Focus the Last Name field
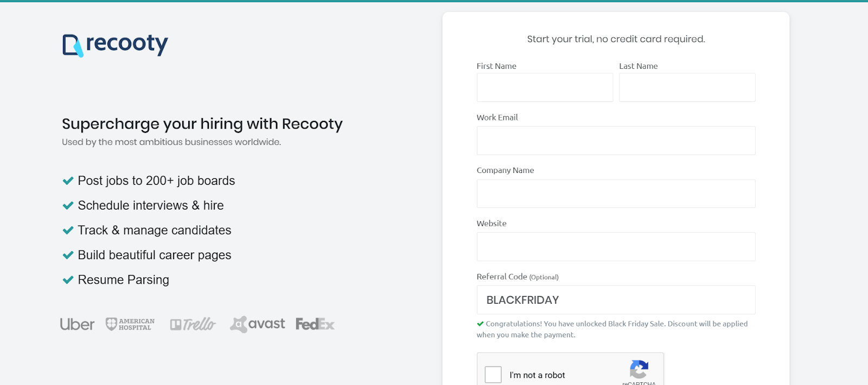This screenshot has height=385, width=868. (687, 87)
